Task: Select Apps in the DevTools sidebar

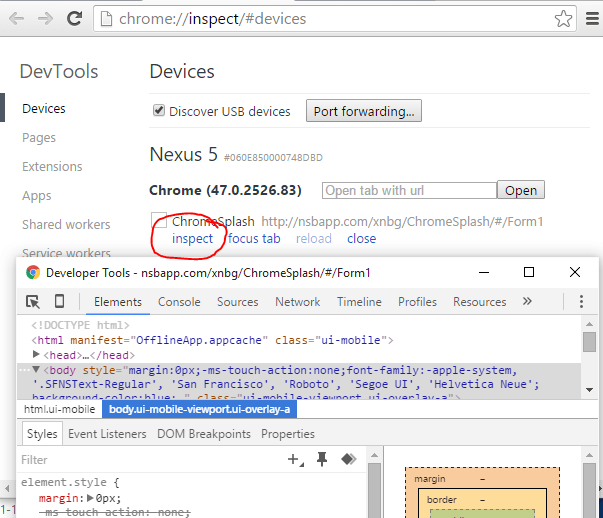Action: (x=37, y=196)
